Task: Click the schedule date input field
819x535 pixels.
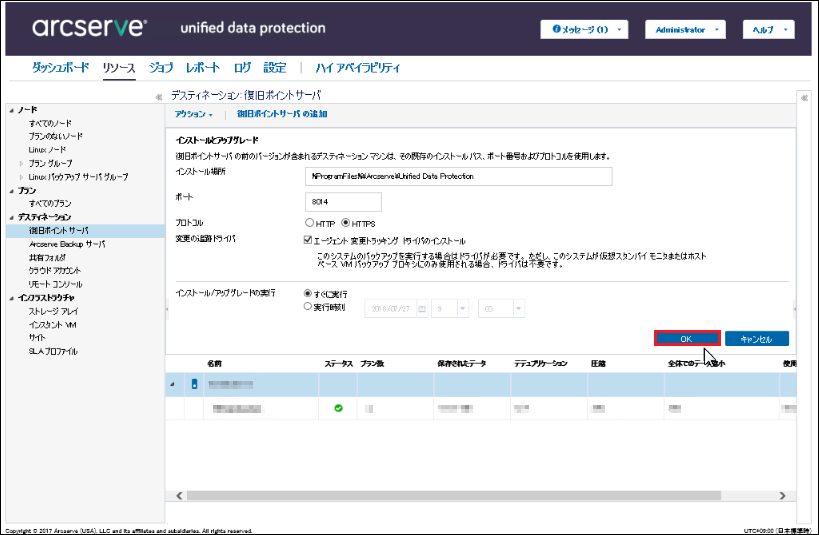Action: (x=390, y=309)
